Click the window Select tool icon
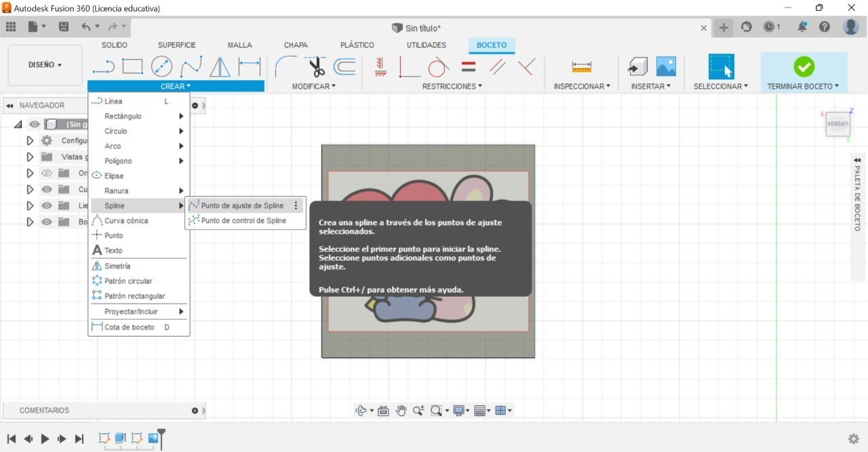Screen dimensions: 868x452 (x=722, y=66)
